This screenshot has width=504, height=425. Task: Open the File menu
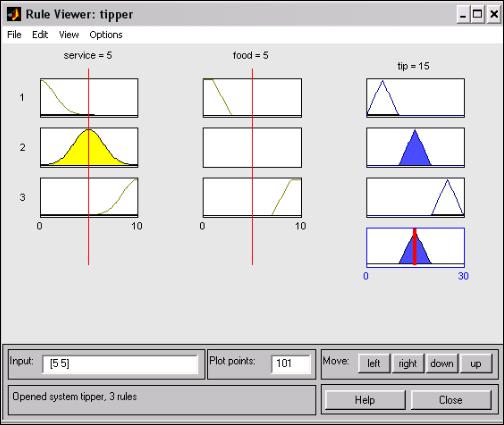click(14, 35)
